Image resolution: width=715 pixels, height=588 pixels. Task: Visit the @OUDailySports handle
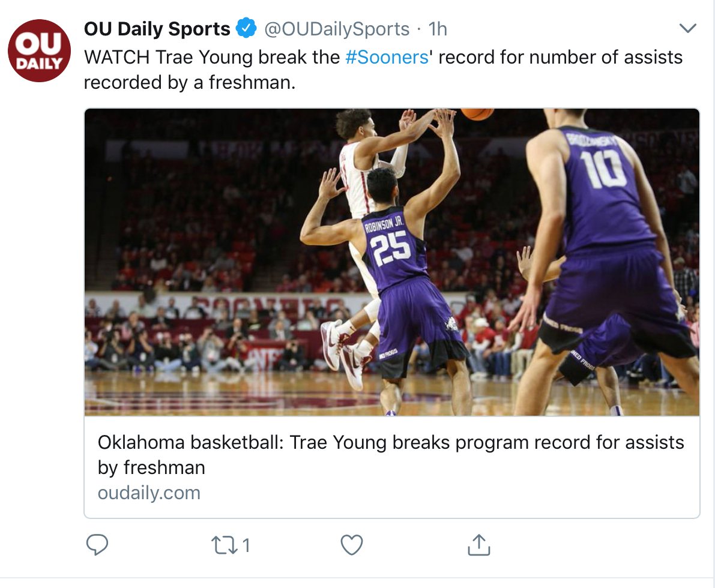point(337,29)
